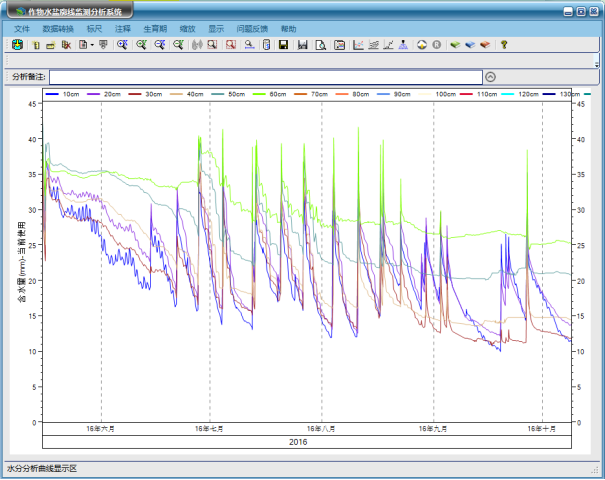605x480 pixels.
Task: Click the stepped line chart icon
Action: coord(388,45)
